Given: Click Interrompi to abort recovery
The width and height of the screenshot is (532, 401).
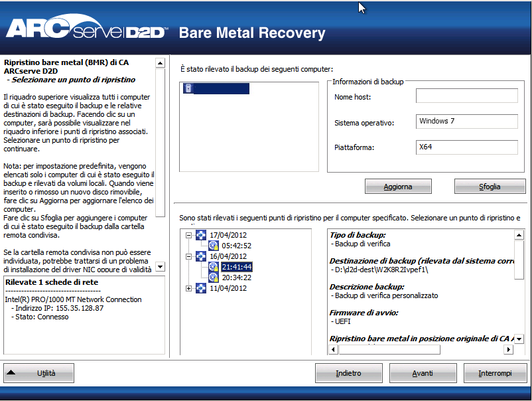Looking at the screenshot, I should point(495,373).
